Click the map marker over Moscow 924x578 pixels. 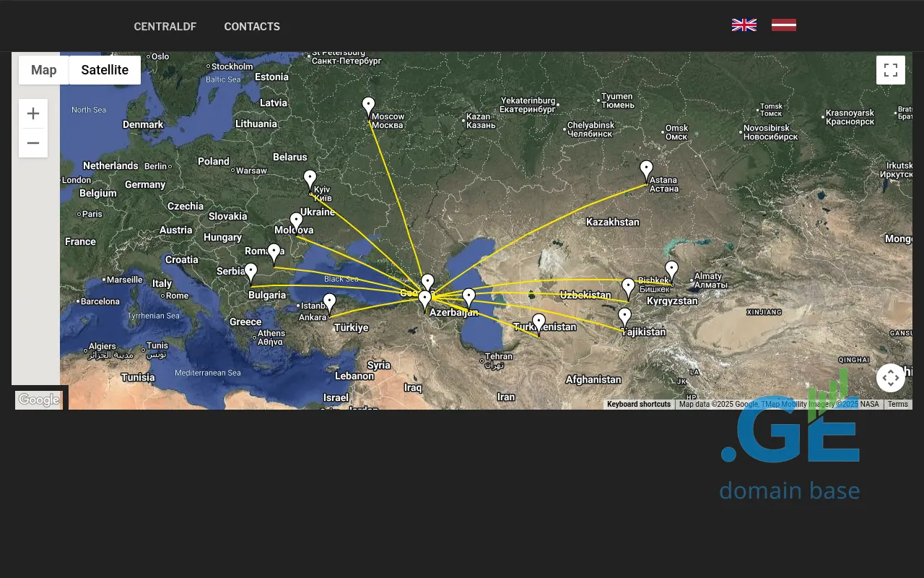click(x=368, y=107)
